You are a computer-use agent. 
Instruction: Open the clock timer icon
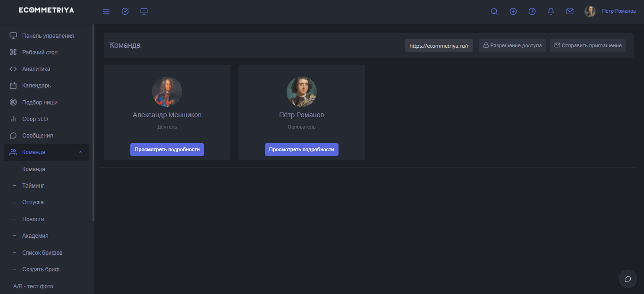(532, 11)
